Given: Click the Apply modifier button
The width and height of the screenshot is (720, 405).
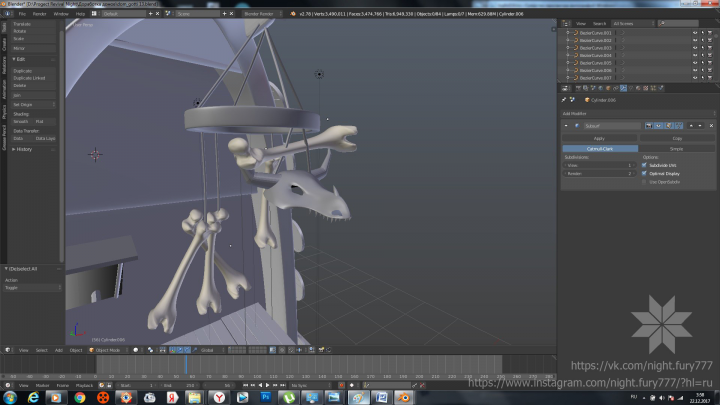Looking at the screenshot, I should [599, 138].
